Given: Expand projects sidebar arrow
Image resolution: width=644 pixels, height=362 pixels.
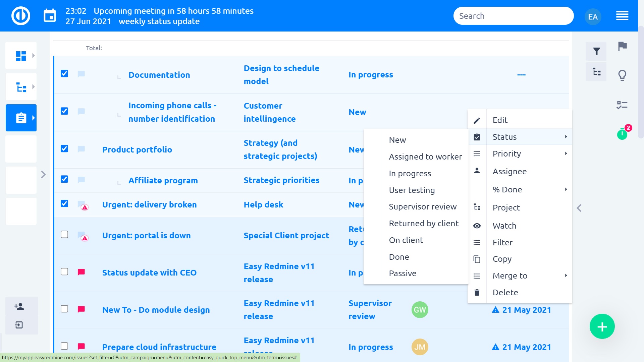Looking at the screenshot, I should [x=33, y=87].
